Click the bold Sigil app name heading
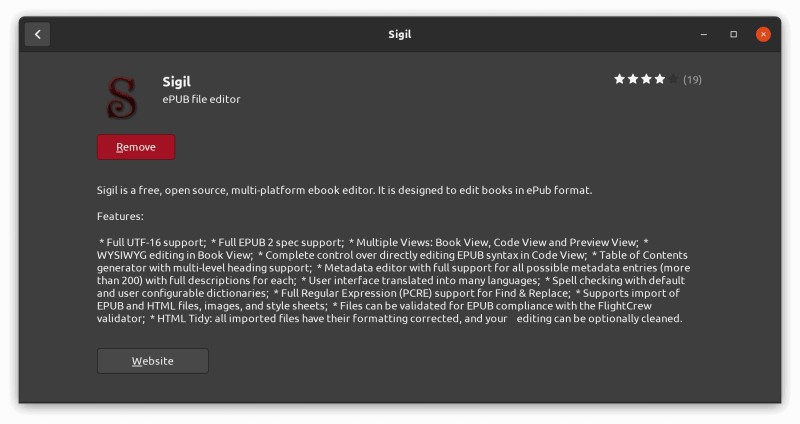The image size is (800, 424). pos(176,81)
